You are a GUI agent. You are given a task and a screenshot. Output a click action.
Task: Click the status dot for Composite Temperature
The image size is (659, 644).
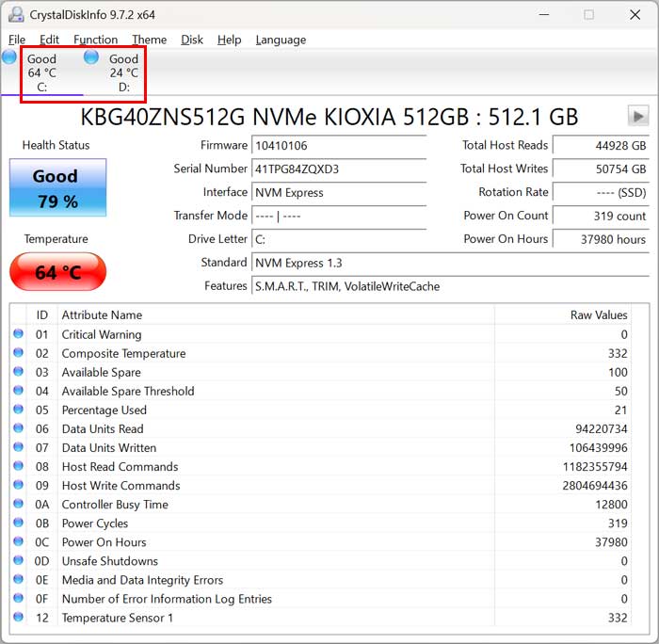click(18, 353)
